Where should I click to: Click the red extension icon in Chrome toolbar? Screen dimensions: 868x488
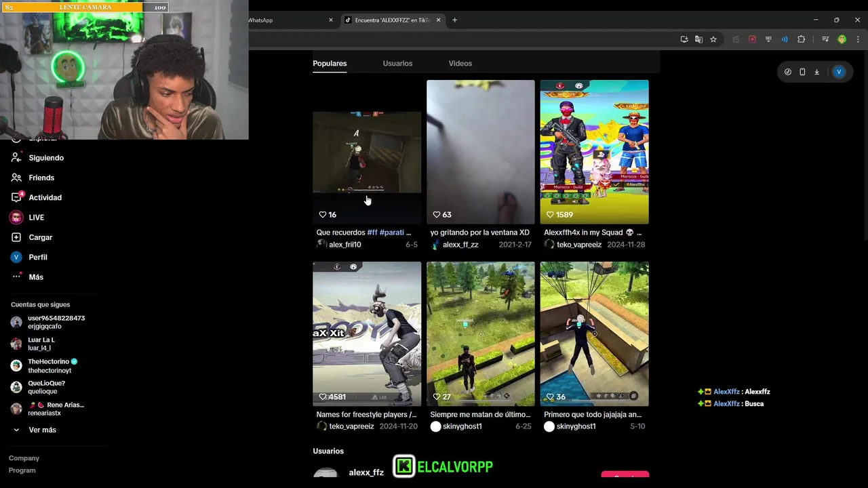(752, 39)
